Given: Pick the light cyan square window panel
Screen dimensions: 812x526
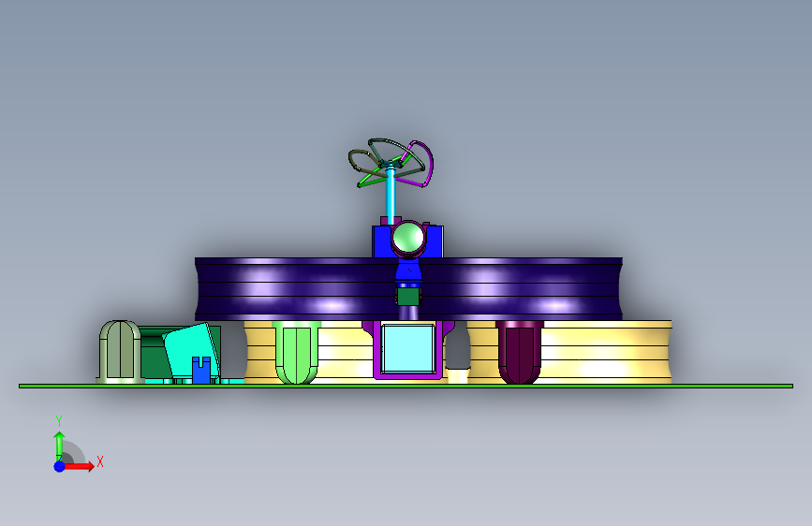Looking at the screenshot, I should (408, 348).
